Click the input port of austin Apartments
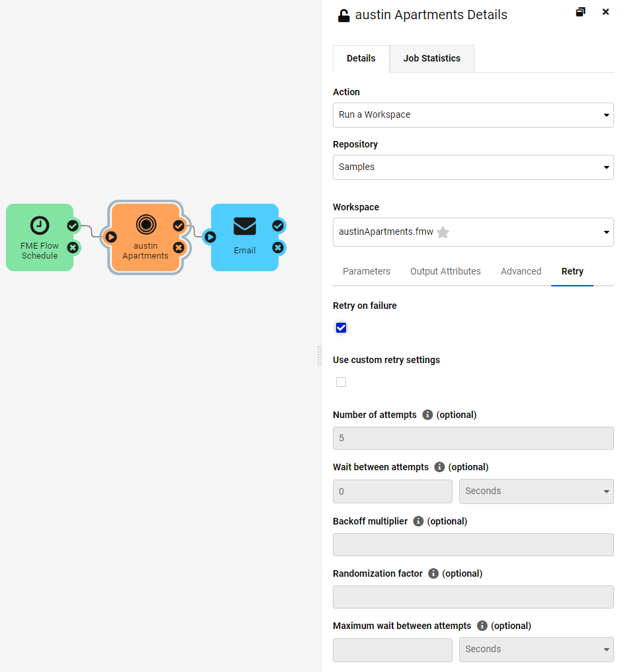This screenshot has height=672, width=624. tap(111, 237)
